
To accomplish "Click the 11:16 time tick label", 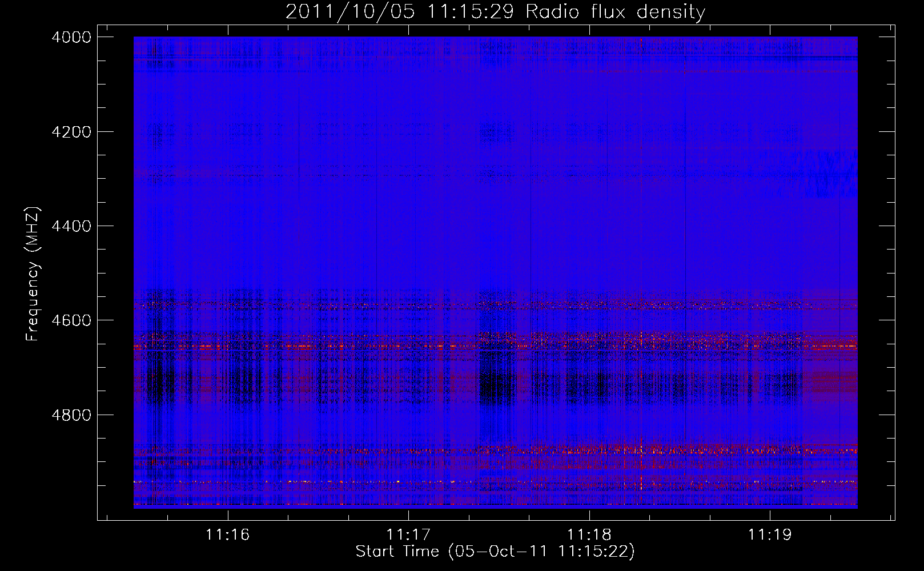I will (228, 534).
